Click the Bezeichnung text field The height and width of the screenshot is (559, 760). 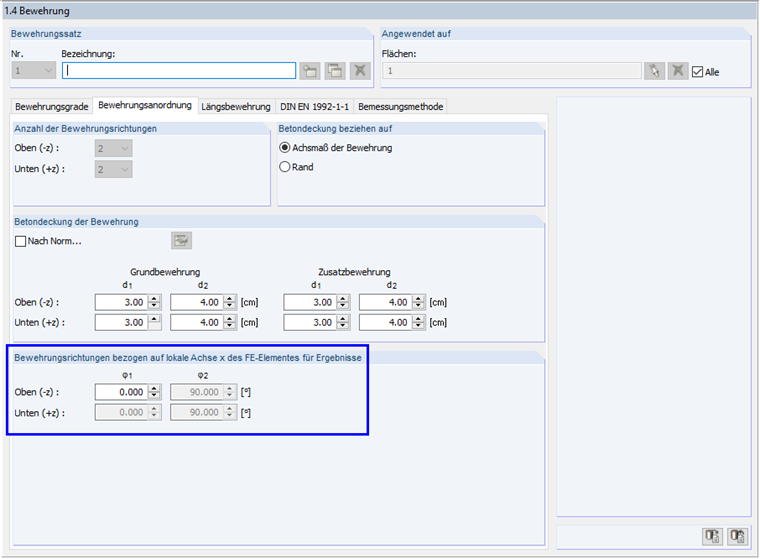[x=179, y=71]
